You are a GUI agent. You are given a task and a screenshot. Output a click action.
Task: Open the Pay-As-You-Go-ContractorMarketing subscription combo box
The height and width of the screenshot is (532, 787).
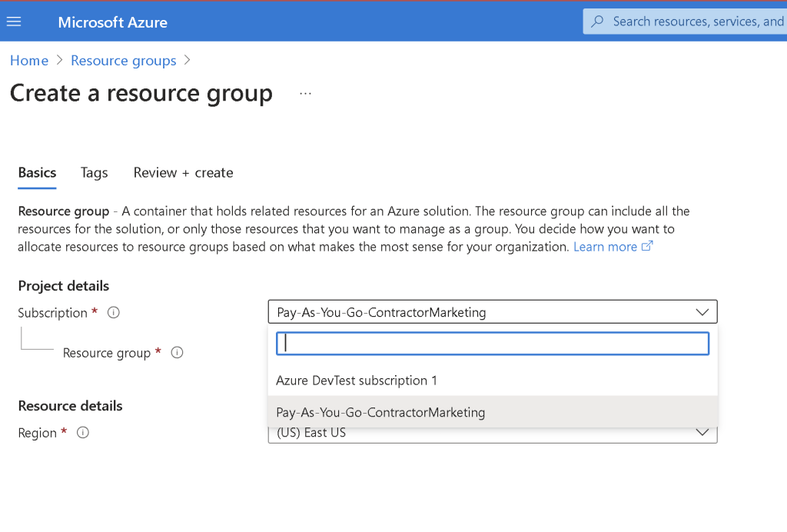[493, 311]
